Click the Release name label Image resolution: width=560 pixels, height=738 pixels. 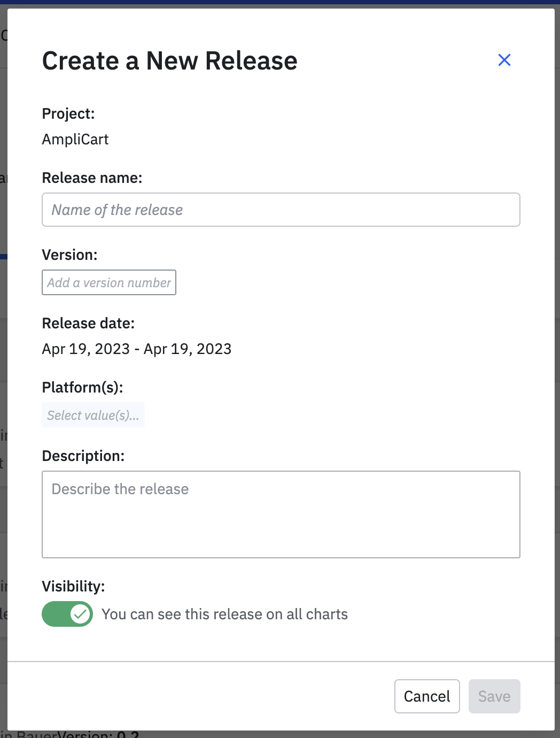click(x=92, y=178)
